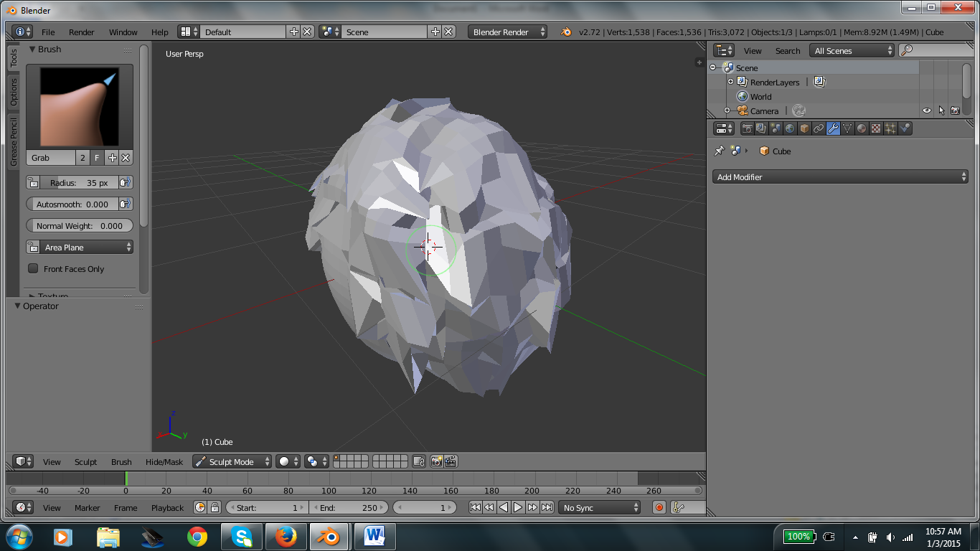Toggle timeline preview range clock icon
Screen dimensions: 980x551
pyautogui.click(x=200, y=507)
